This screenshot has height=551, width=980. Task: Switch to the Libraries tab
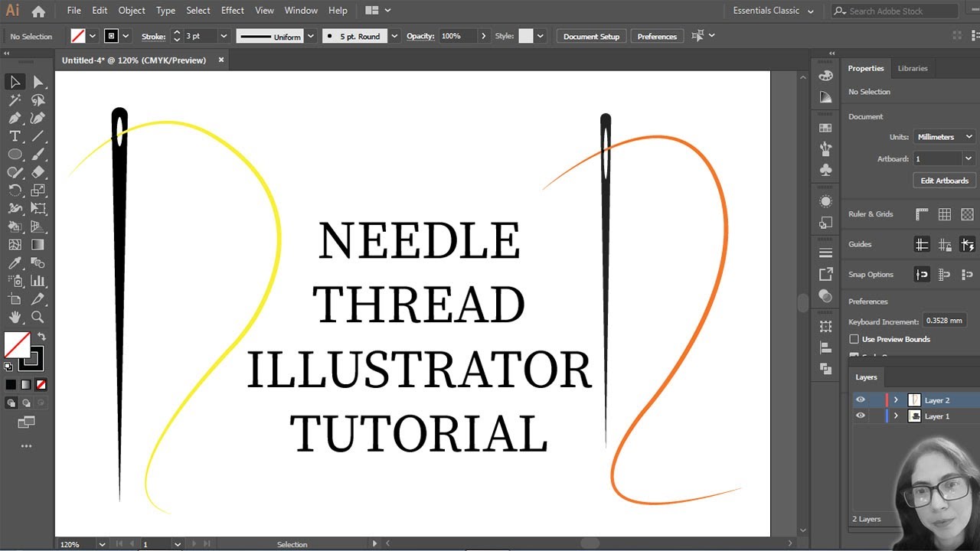913,68
